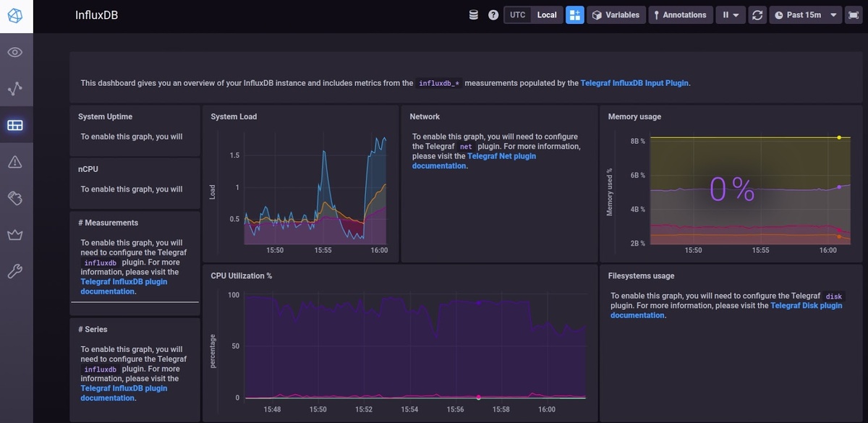Image resolution: width=868 pixels, height=423 pixels.
Task: Open the Past 15m time range dropdown
Action: 805,14
